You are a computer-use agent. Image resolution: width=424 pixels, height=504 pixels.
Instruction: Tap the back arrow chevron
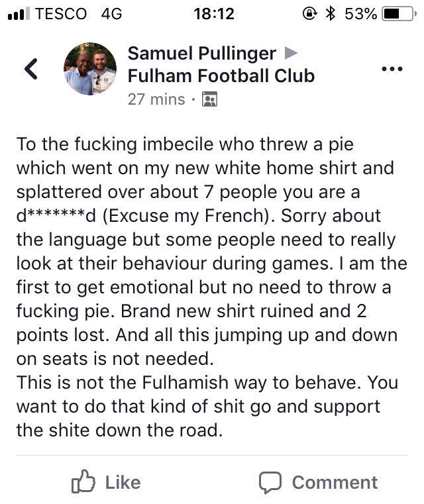point(31,69)
